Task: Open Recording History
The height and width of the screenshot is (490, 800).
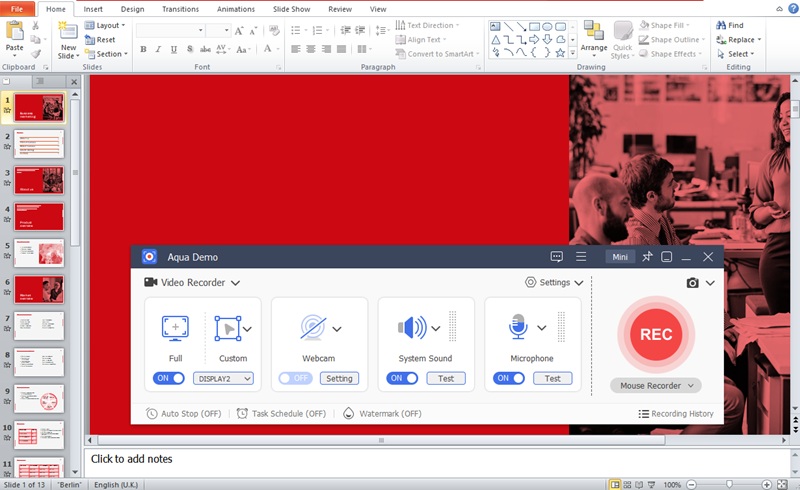Action: pos(676,413)
